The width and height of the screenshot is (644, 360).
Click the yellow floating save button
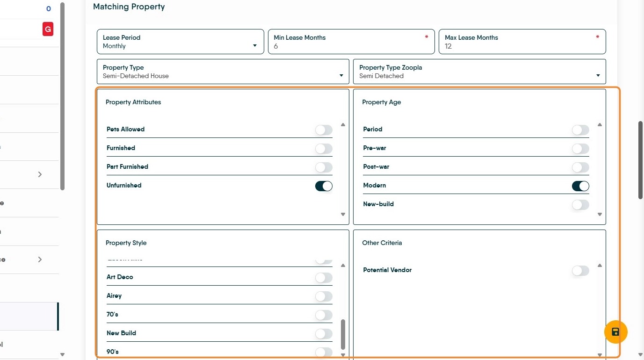(x=615, y=332)
